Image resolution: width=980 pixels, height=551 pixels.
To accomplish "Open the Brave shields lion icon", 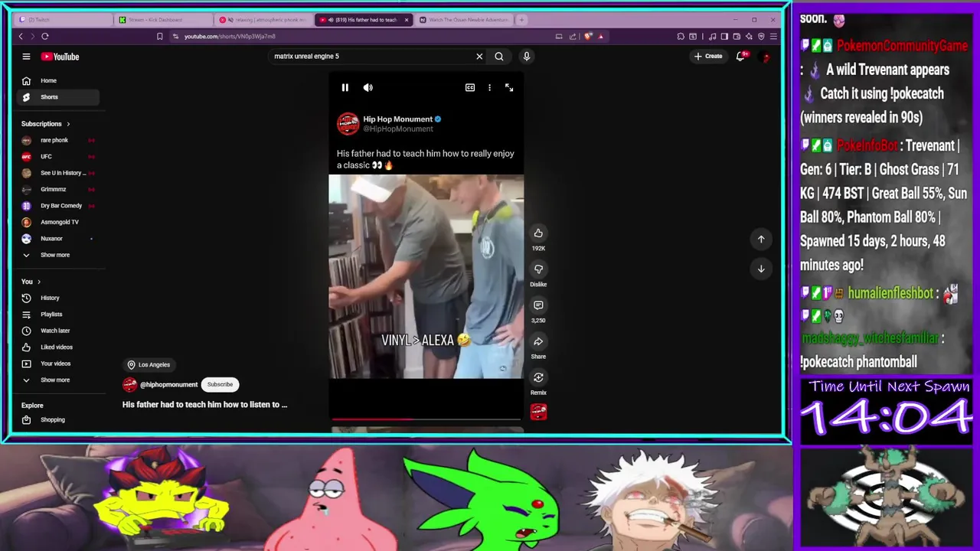I will point(588,36).
